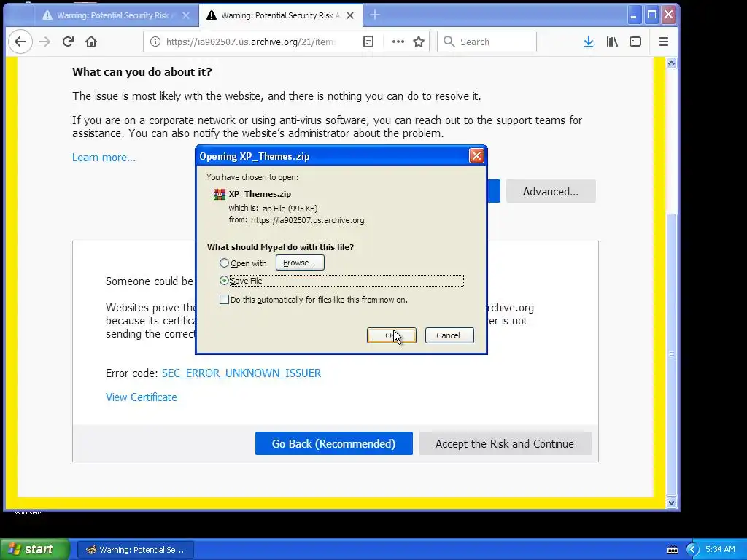Image resolution: width=747 pixels, height=560 pixels.
Task: Open the browser home page
Action: click(x=91, y=42)
